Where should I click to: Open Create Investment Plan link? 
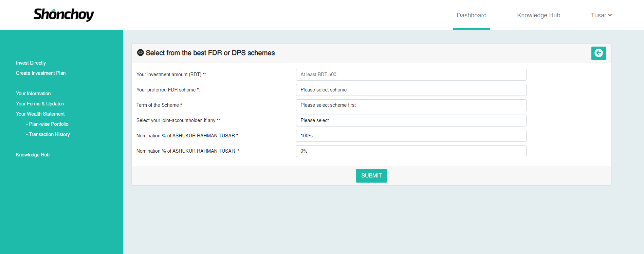[41, 73]
